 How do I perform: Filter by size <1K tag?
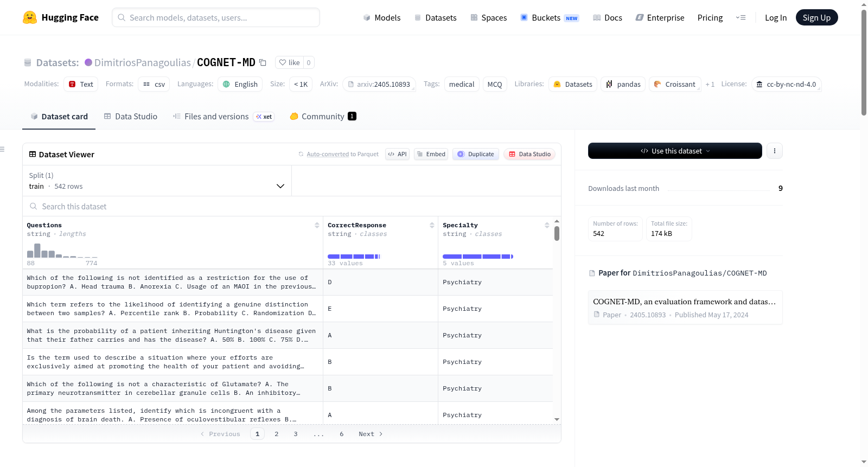pos(301,84)
